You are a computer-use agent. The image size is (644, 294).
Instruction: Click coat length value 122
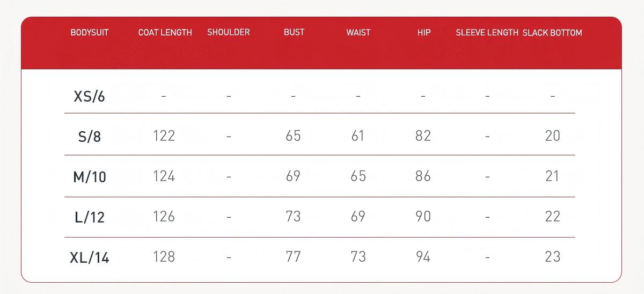164,135
